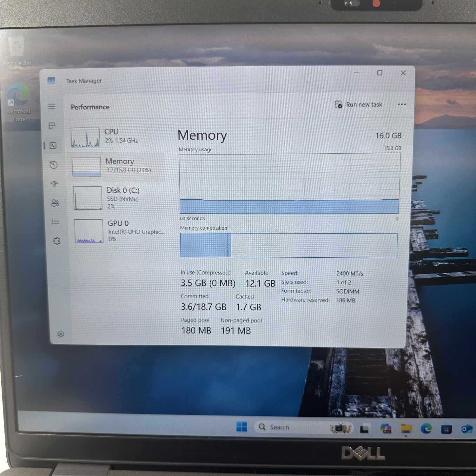Open Task Manager settings gear
476x476 pixels.
click(x=61, y=334)
